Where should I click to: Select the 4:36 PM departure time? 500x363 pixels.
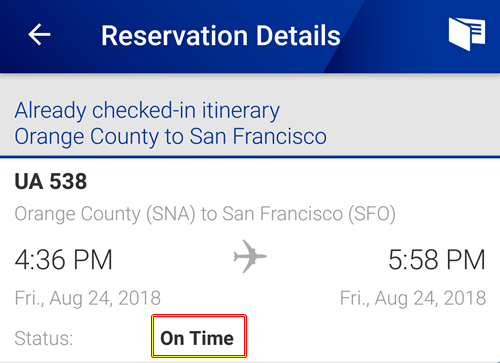click(64, 260)
